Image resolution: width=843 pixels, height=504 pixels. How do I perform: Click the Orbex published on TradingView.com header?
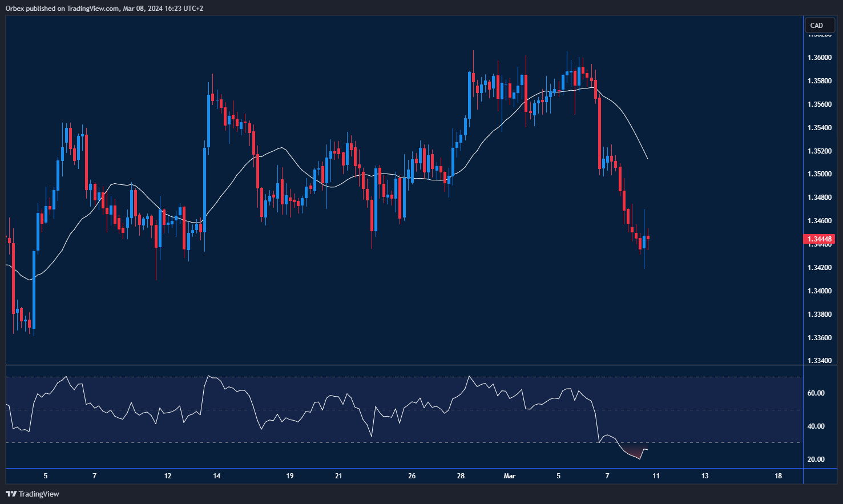pyautogui.click(x=104, y=9)
